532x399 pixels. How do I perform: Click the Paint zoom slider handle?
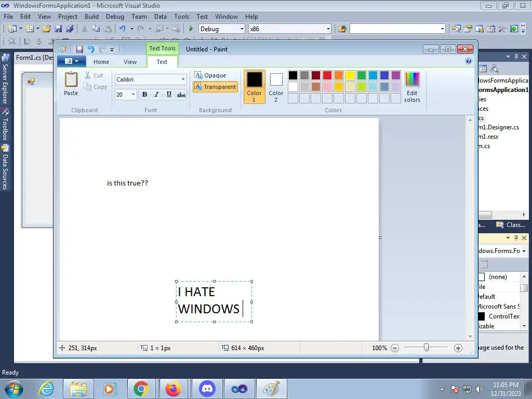[x=427, y=348]
